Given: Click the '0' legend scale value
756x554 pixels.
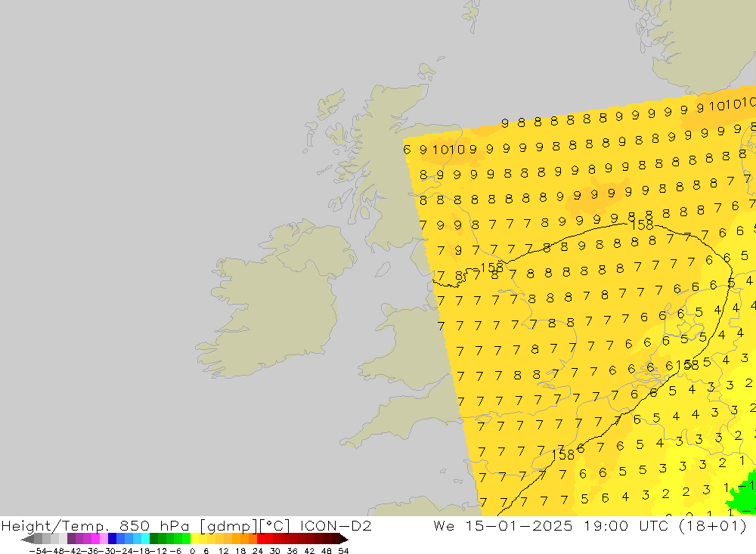Looking at the screenshot, I should pyautogui.click(x=192, y=551).
